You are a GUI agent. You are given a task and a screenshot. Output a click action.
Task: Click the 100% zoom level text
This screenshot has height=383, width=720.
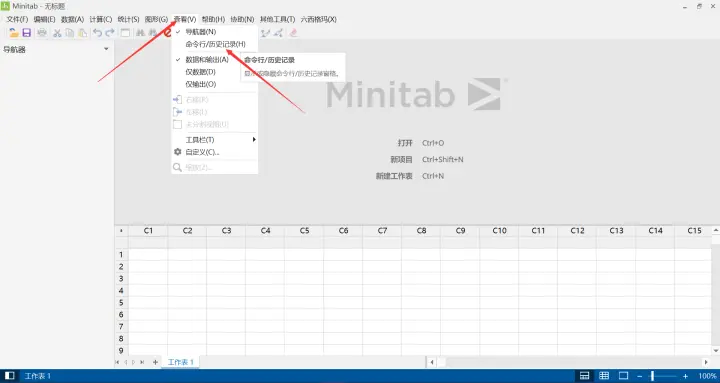point(707,376)
